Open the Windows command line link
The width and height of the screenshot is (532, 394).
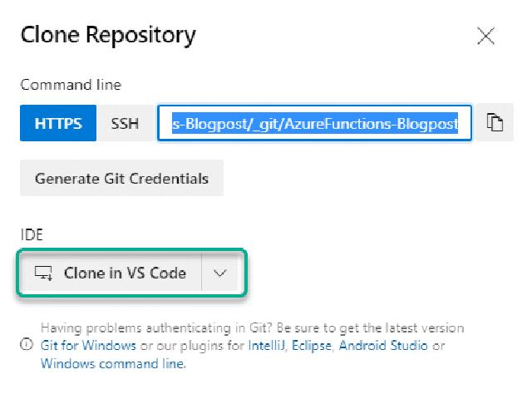pos(113,363)
